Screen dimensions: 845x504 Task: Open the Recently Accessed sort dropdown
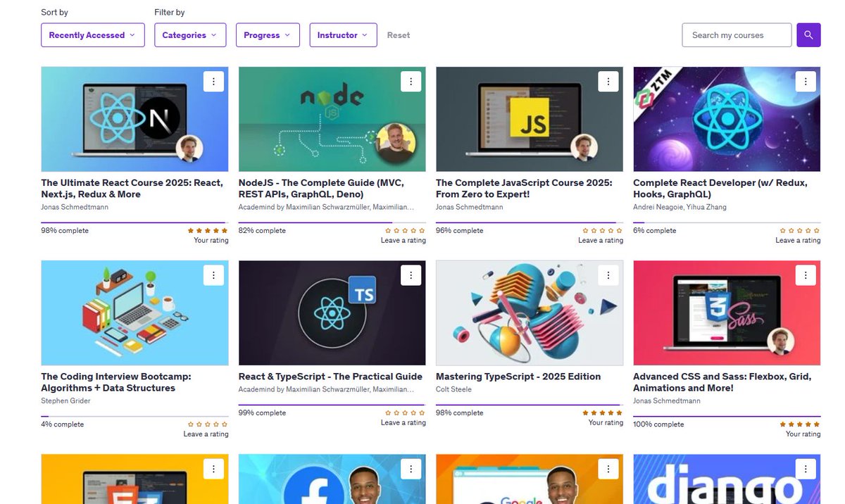point(93,35)
